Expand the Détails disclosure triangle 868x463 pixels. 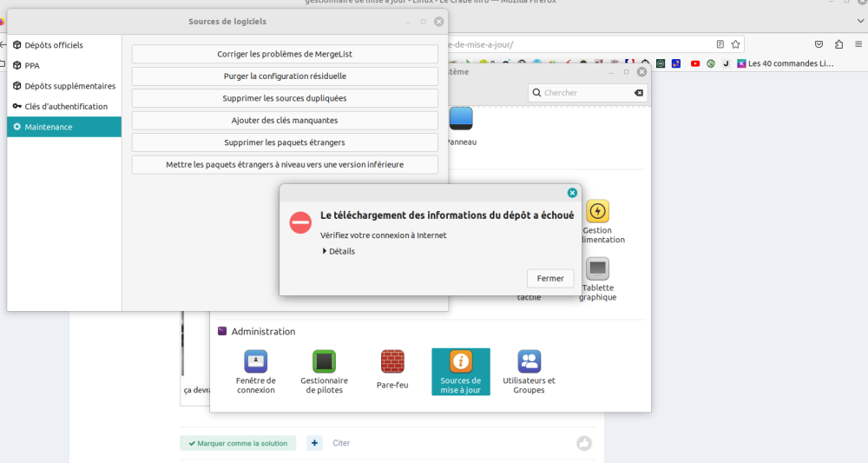325,251
